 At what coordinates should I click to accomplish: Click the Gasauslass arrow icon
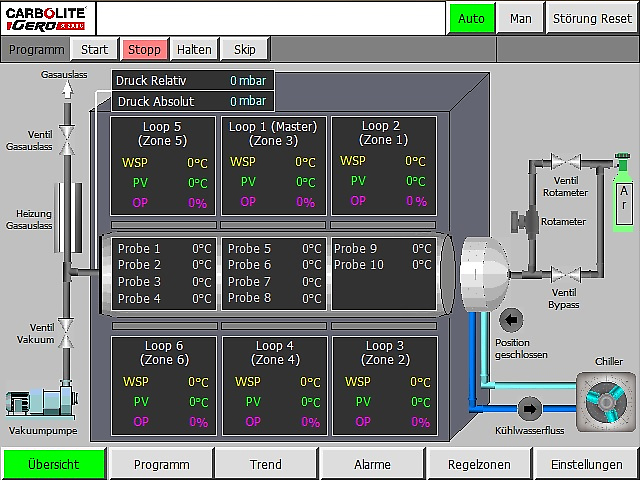click(x=67, y=89)
